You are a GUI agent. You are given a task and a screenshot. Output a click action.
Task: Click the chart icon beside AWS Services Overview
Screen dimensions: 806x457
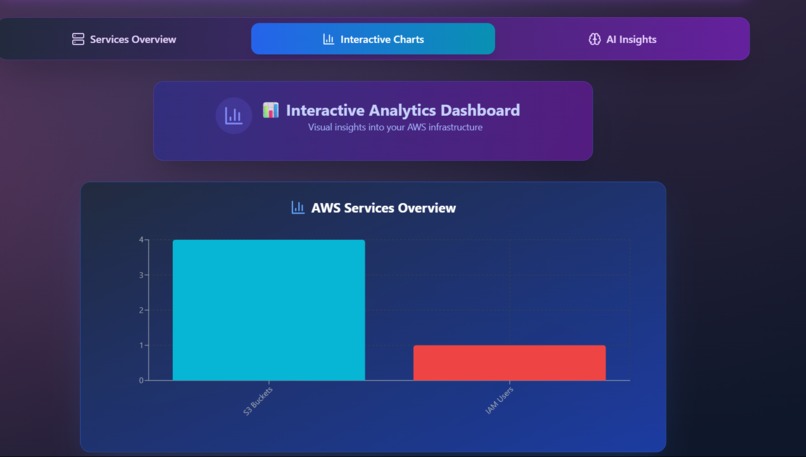[x=298, y=208]
